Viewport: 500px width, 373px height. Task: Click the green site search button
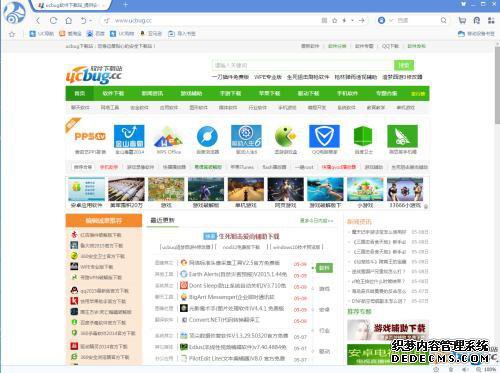pos(404,65)
